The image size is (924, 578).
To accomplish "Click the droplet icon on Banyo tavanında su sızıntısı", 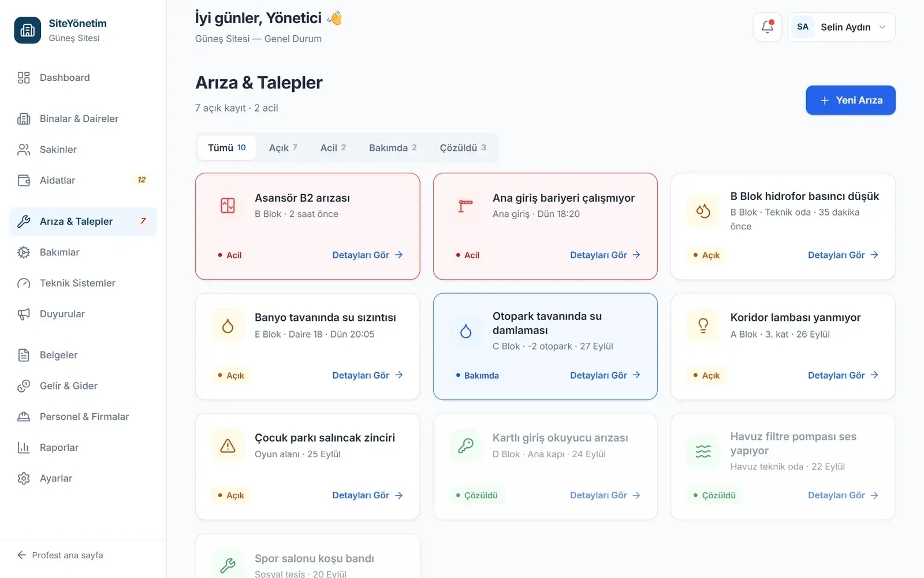I will [x=228, y=326].
